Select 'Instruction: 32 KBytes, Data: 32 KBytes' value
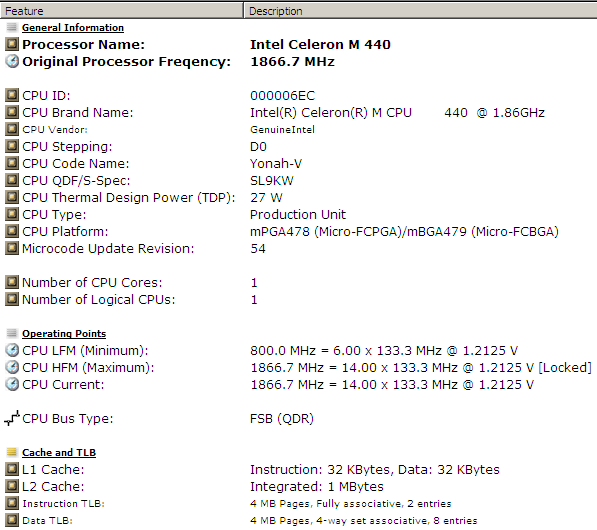597x530 pixels. pyautogui.click(x=375, y=470)
